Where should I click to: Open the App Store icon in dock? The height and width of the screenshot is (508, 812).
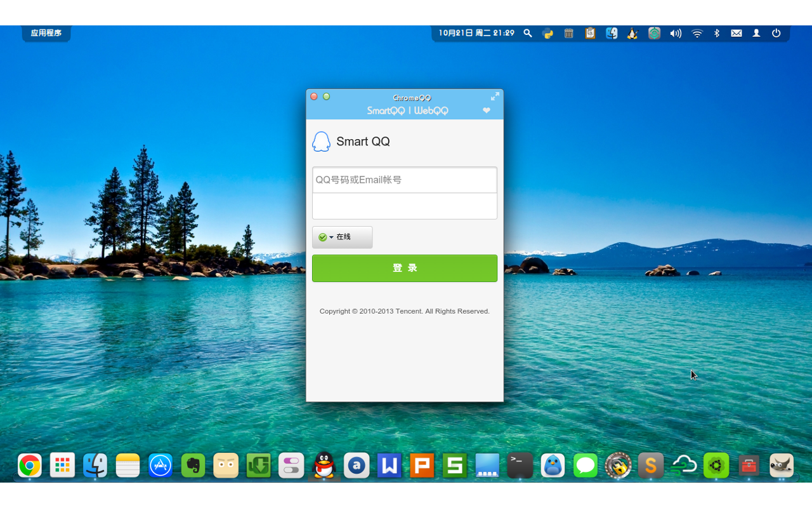click(x=160, y=465)
